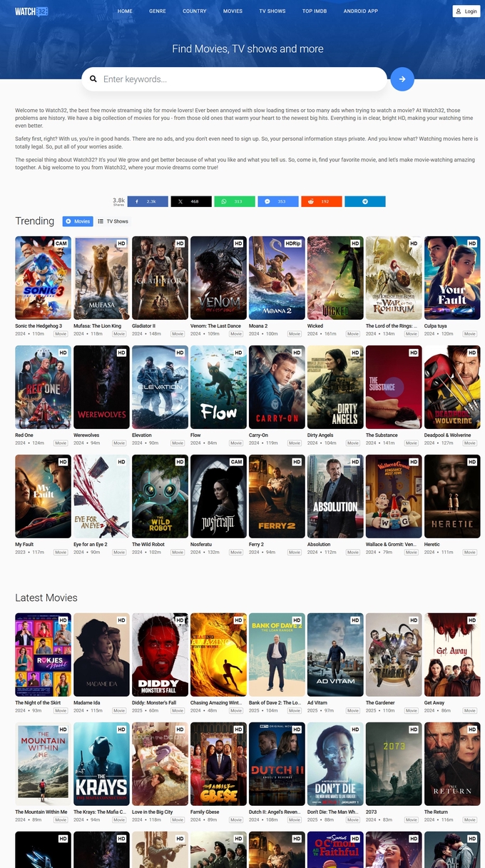This screenshot has height=868, width=485.
Task: Click The Gardener title link
Action: [380, 702]
